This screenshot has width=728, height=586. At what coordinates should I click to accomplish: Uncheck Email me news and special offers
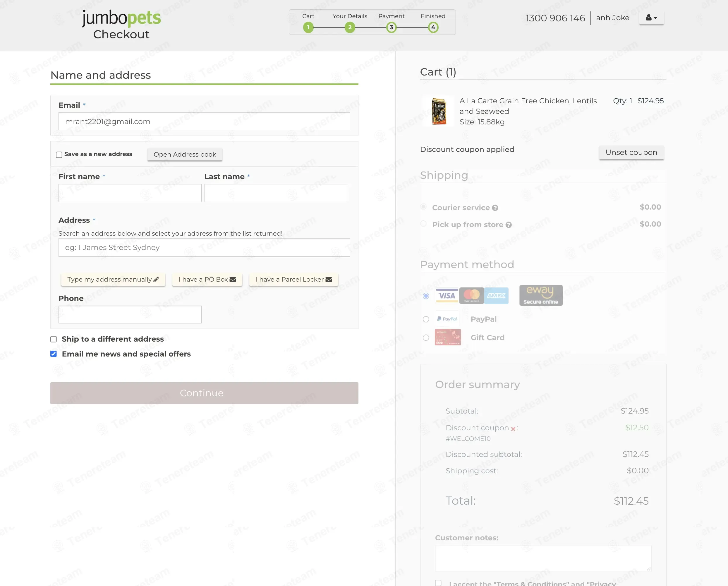54,354
